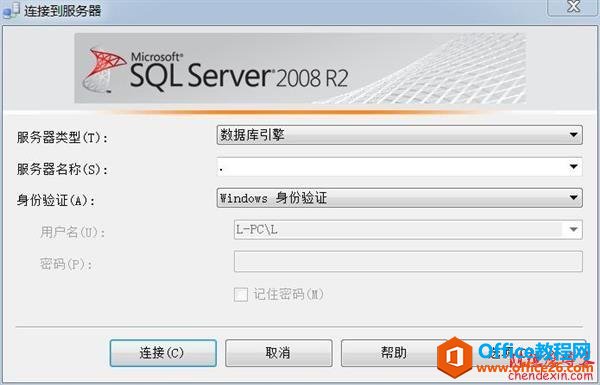Image resolution: width=600 pixels, height=385 pixels.
Task: Select the 数据库引擎 server type combo box
Action: pyautogui.click(x=399, y=135)
